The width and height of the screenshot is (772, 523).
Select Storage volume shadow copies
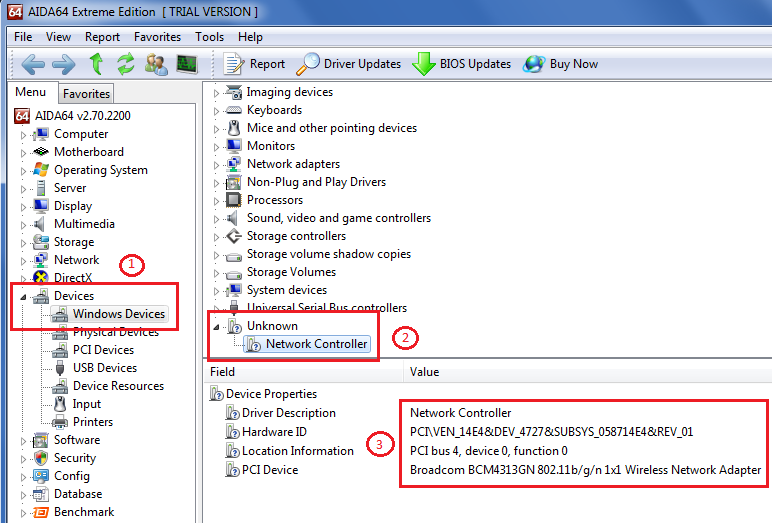[329, 254]
